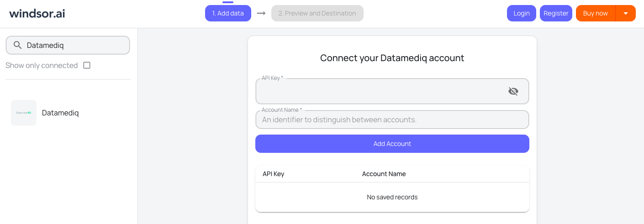Click the windsor.ai logo
Screen dimensions: 644x224
[37, 13]
